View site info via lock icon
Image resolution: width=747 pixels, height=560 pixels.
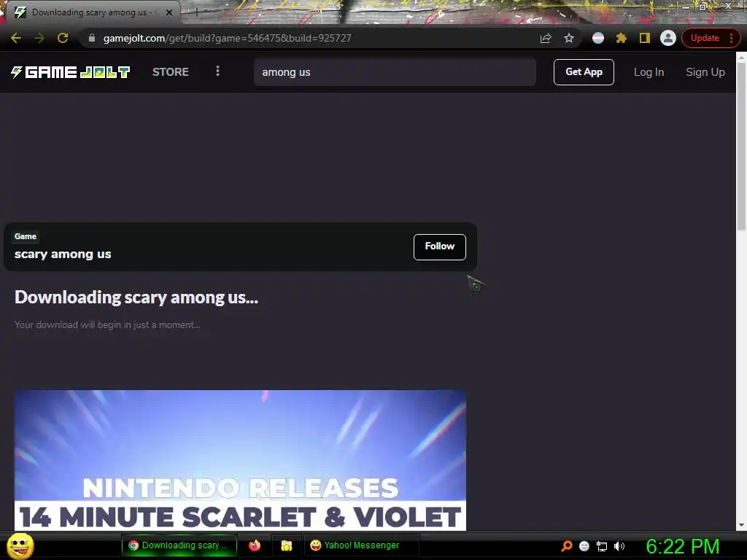(92, 38)
